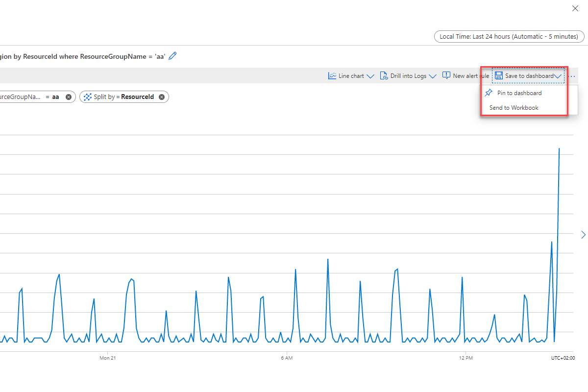
Task: Click the 'aa' resource group filter pill
Action: (55, 97)
